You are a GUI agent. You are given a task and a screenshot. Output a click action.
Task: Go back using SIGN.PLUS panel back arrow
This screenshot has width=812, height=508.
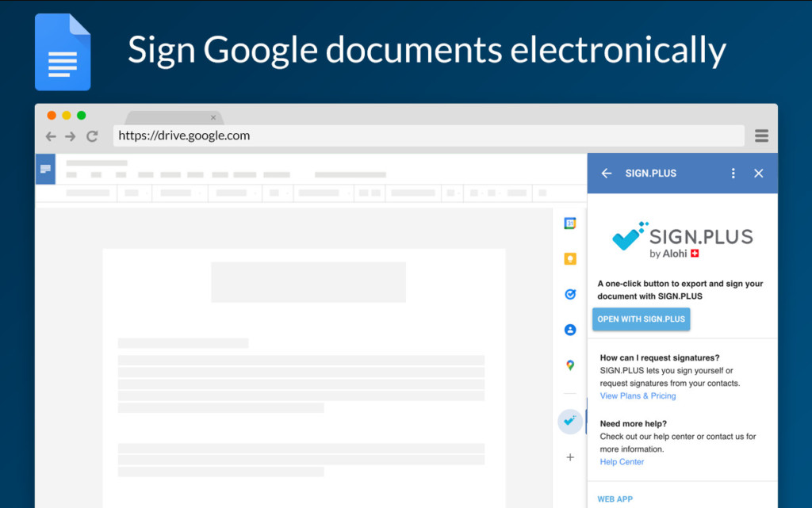click(x=607, y=173)
